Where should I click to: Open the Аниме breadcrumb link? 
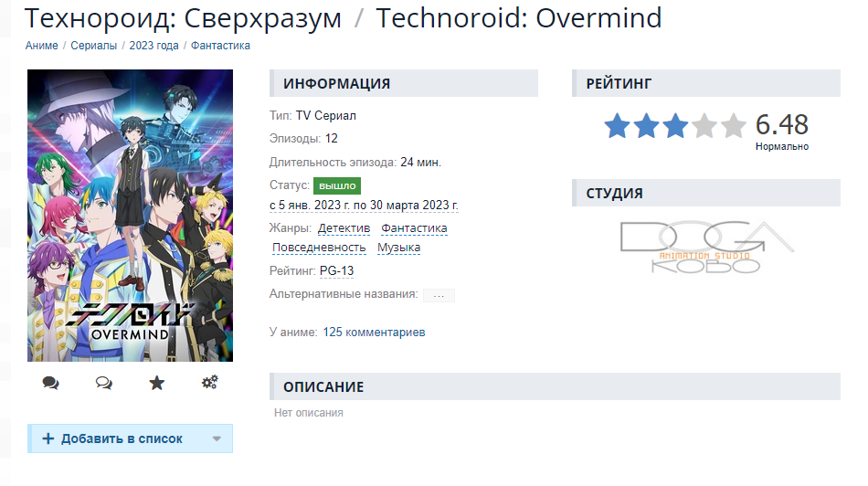41,46
